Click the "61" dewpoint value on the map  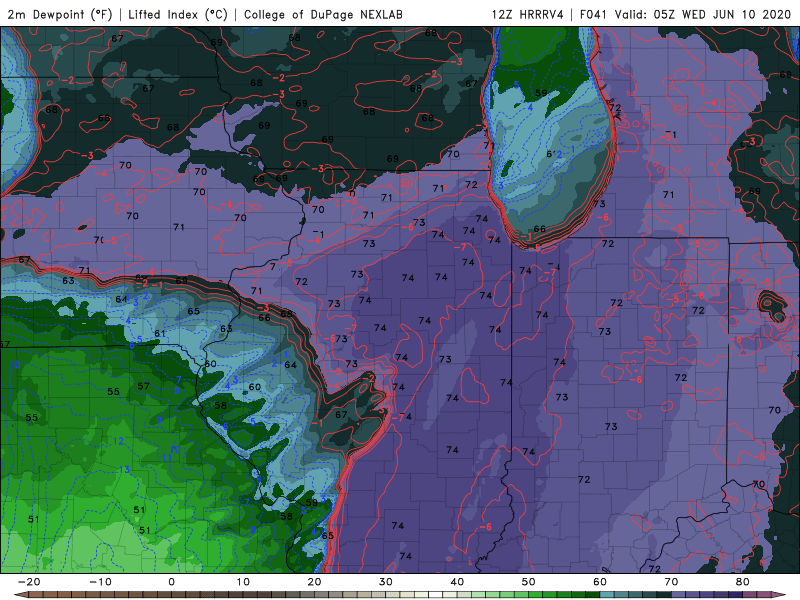tap(160, 334)
